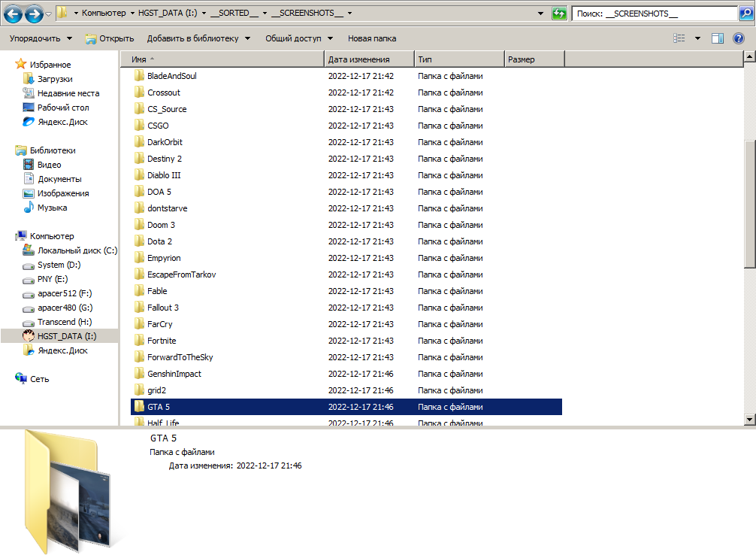The image size is (756, 558).
Task: Click the Видео library icon
Action: pos(29,165)
